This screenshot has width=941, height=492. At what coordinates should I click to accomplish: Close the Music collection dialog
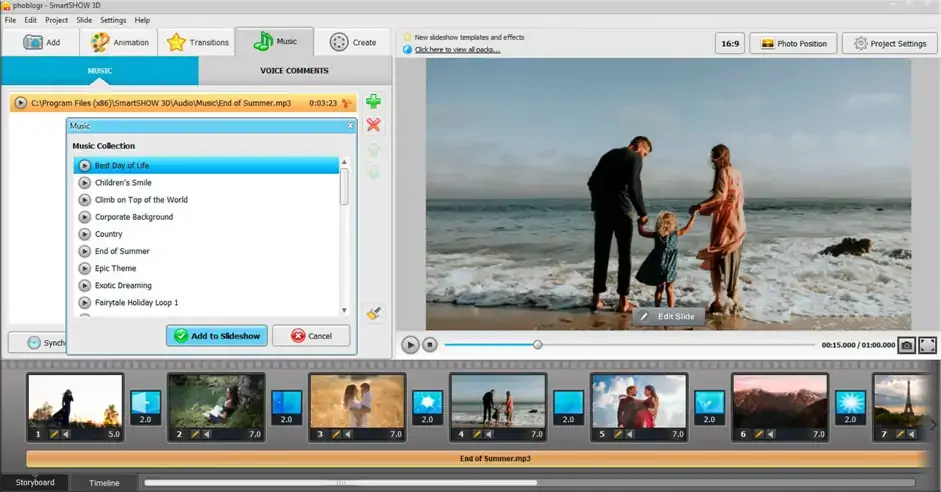(350, 125)
